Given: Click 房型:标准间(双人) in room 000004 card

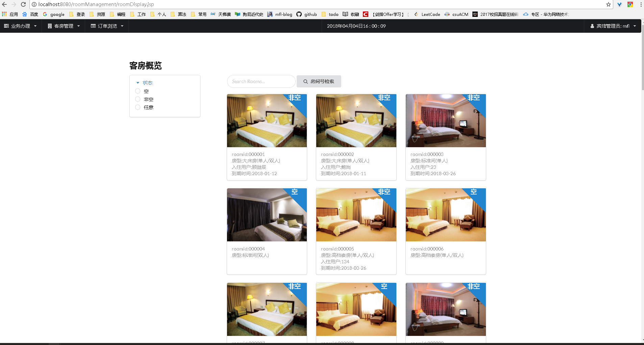Looking at the screenshot, I should coord(250,255).
